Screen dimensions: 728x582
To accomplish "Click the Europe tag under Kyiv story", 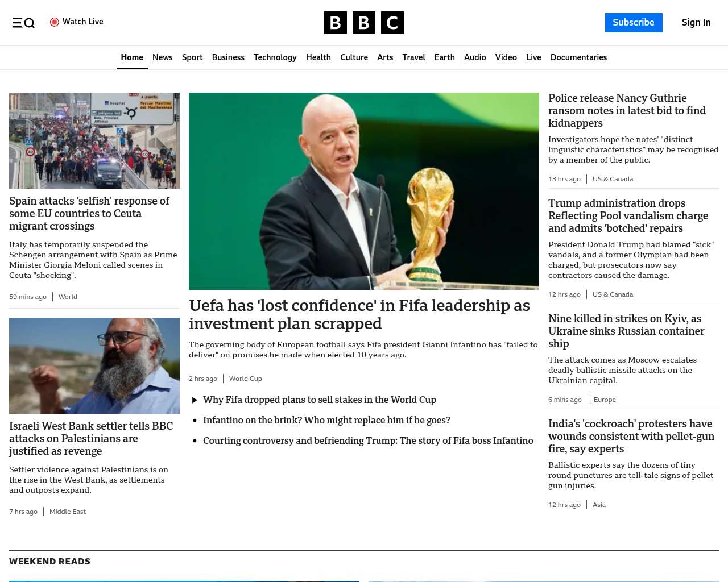I will 605,400.
